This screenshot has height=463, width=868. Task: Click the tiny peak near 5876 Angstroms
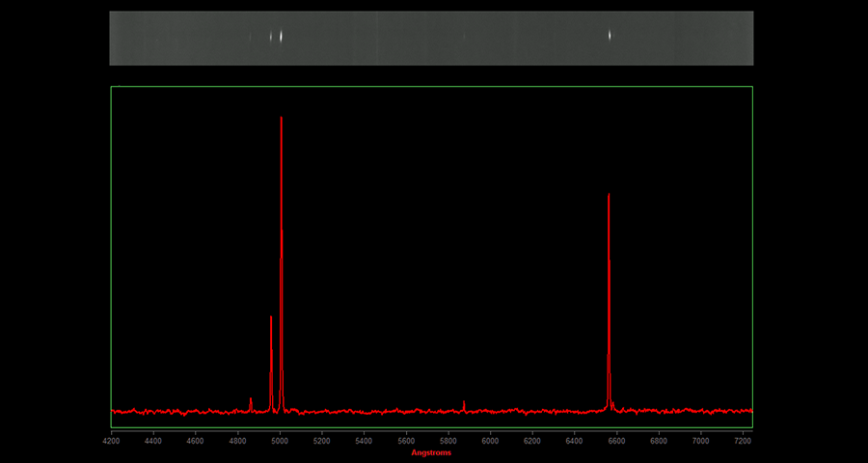pyautogui.click(x=464, y=403)
